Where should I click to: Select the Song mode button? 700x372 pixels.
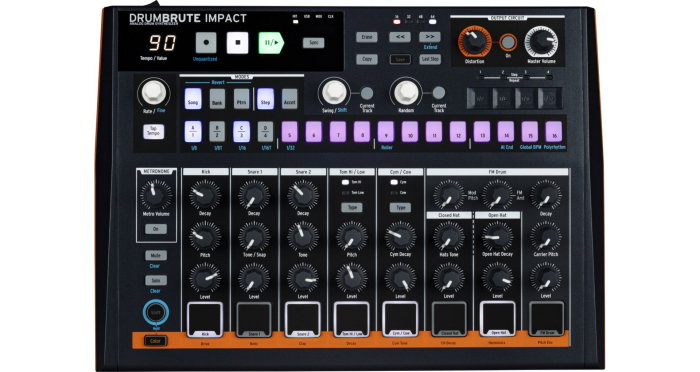(x=193, y=99)
